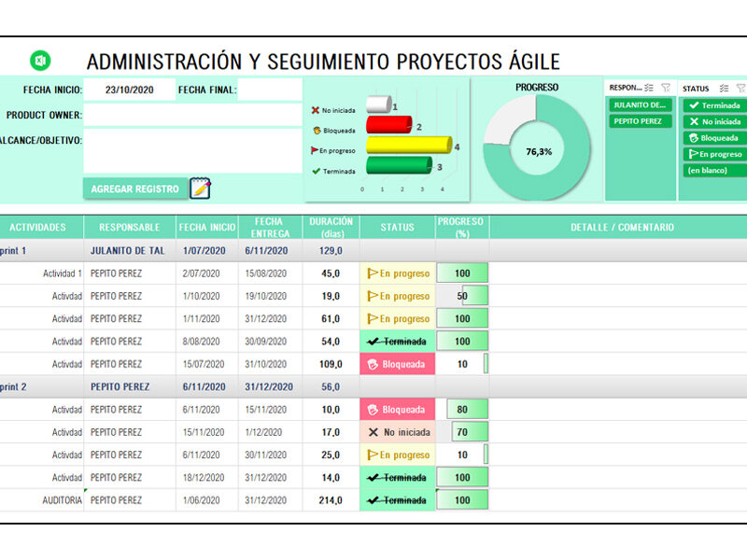Click Terminada status in 8/08/2020 row
The image size is (747, 560).
[398, 342]
